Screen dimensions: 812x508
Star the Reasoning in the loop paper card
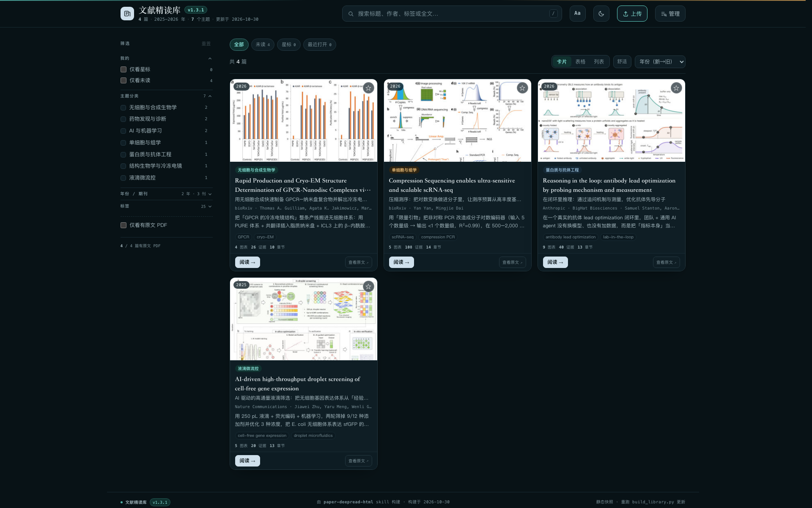coord(676,88)
